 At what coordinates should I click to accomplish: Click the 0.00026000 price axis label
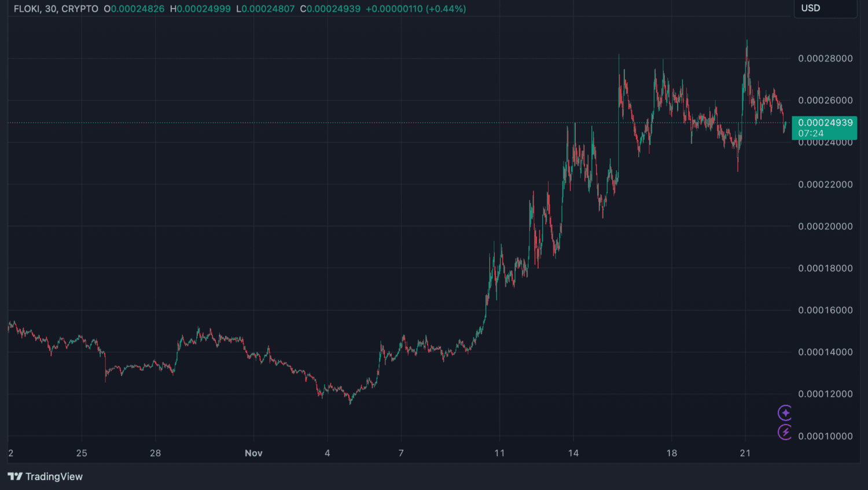coord(825,100)
